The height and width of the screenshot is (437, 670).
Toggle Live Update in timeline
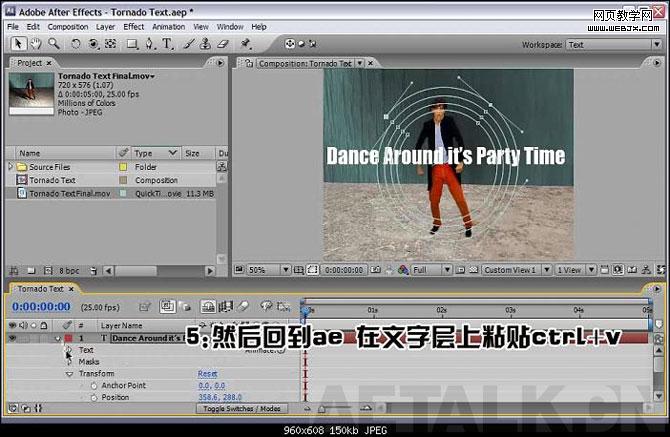point(167,306)
